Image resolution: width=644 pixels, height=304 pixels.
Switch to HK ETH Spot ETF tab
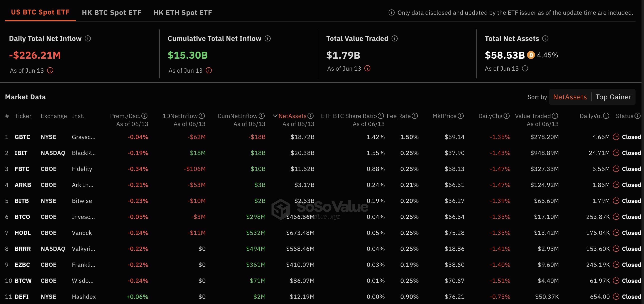[x=183, y=12]
